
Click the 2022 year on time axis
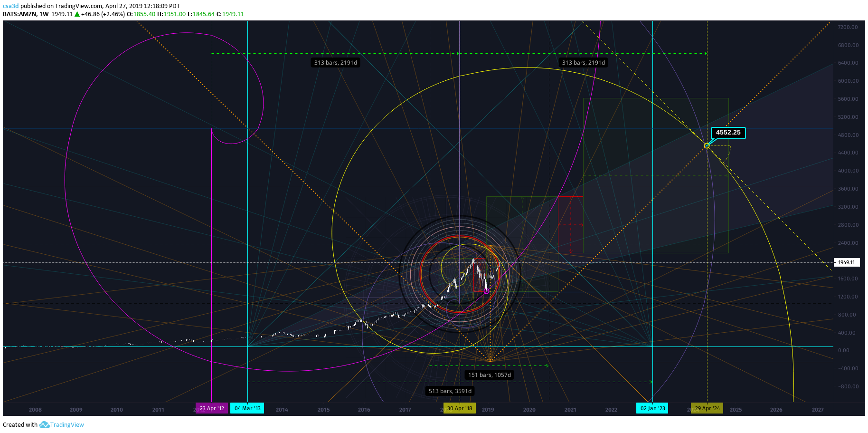tap(612, 410)
